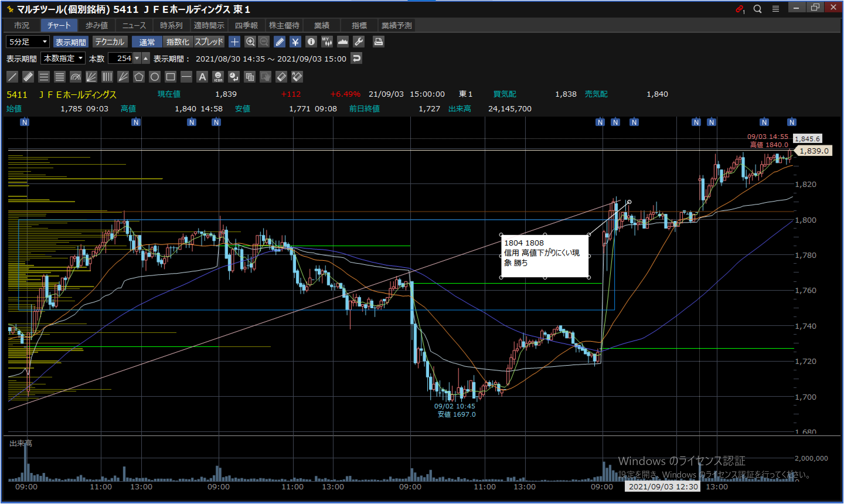Print the chart with printer icon

(378, 42)
